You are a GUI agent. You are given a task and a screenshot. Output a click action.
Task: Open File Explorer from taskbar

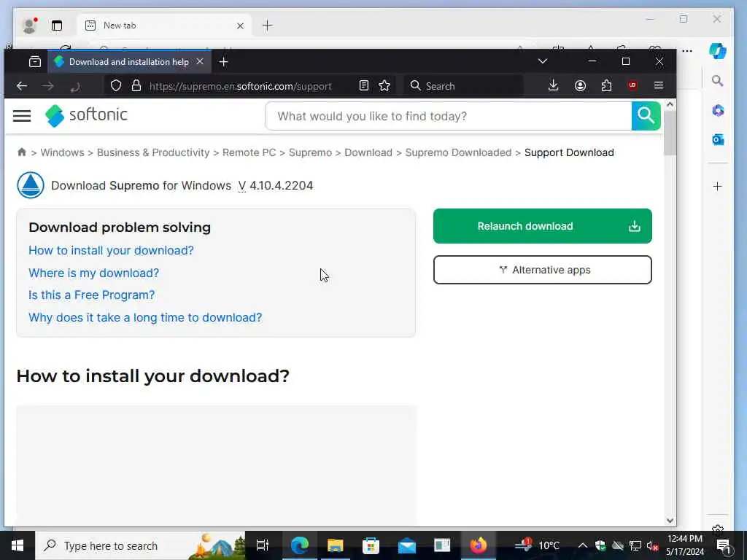tap(336, 545)
